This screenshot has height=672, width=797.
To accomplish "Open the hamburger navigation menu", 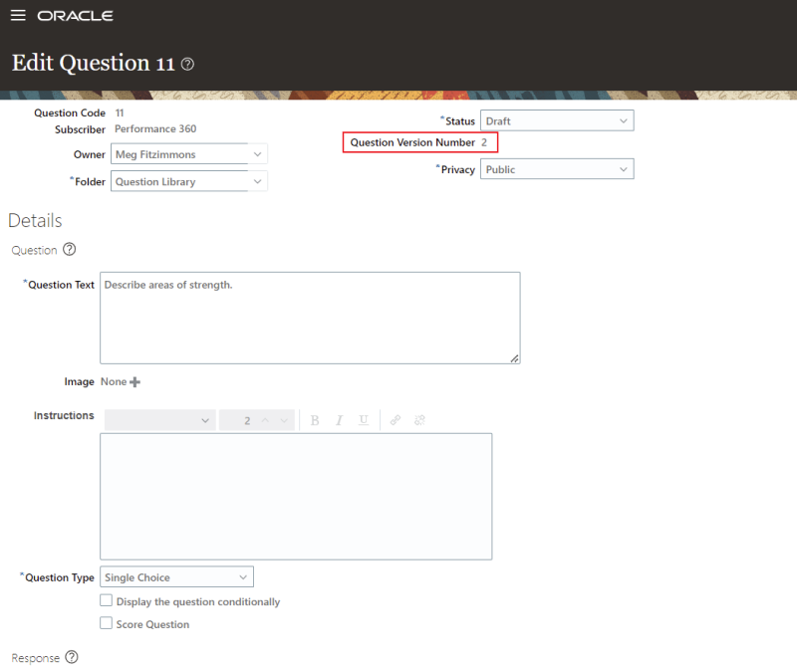I will pyautogui.click(x=18, y=15).
